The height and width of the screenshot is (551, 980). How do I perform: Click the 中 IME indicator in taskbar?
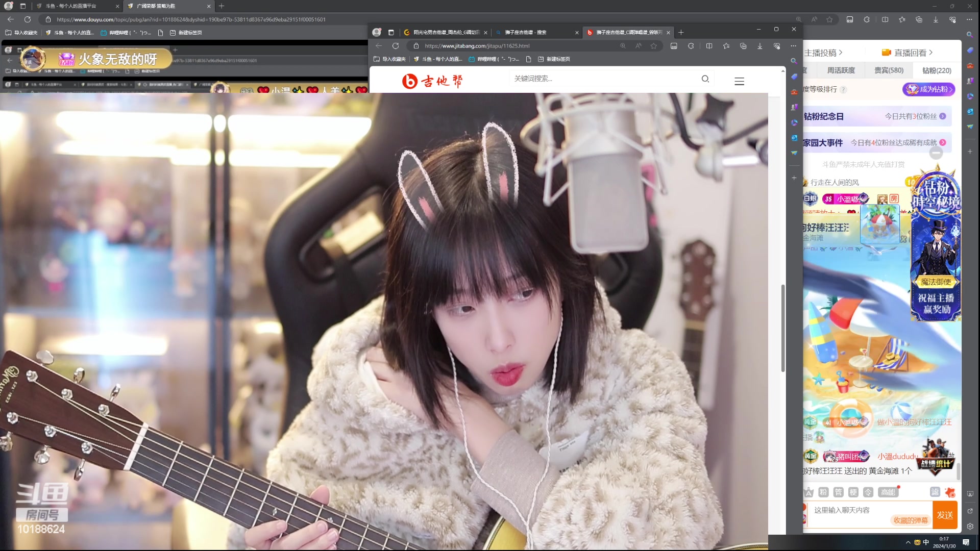[926, 542]
